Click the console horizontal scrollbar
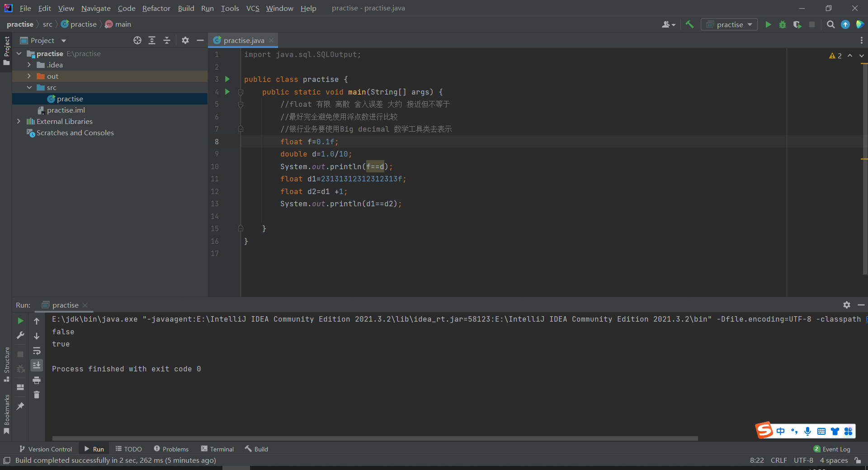The image size is (868, 470). [x=375, y=438]
